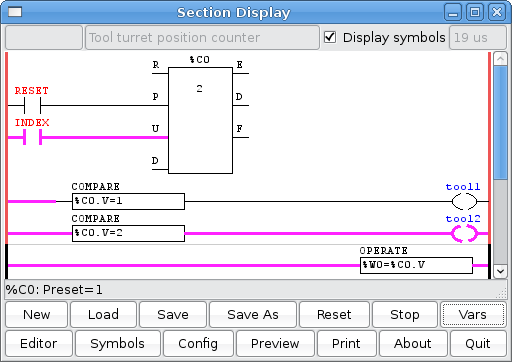The image size is (512, 362).
Task: Click the 19 us scan time field
Action: click(x=478, y=37)
